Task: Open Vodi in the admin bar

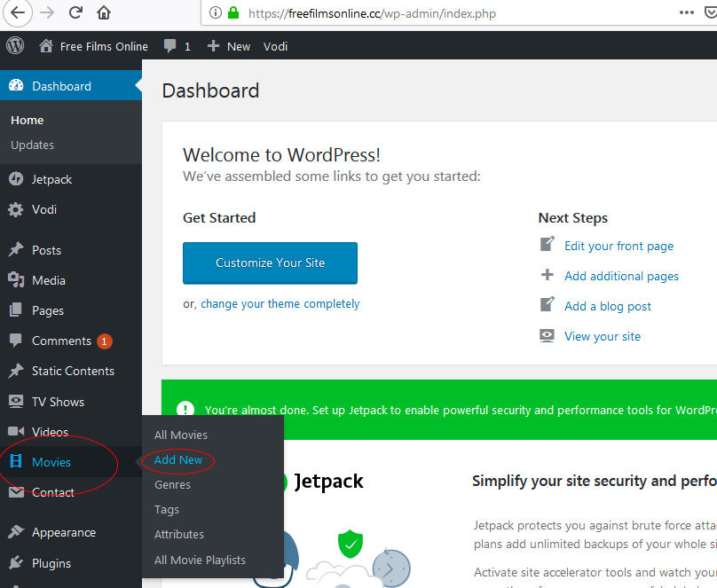Action: click(275, 46)
